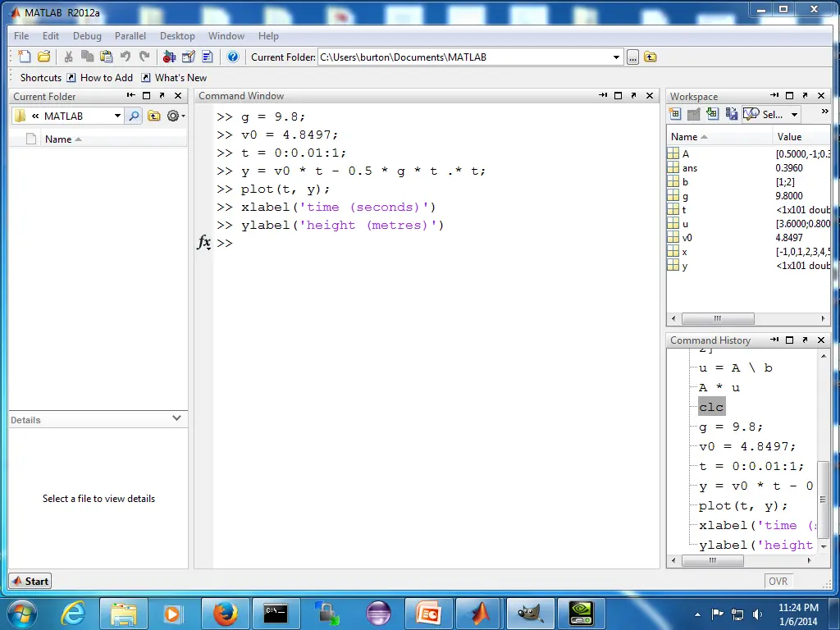Sort Workspace variables by Name column
Viewport: 840px width, 630px height.
coord(689,137)
